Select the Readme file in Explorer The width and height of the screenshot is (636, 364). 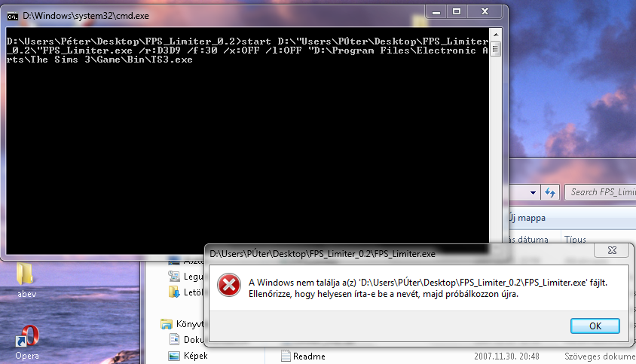point(309,356)
